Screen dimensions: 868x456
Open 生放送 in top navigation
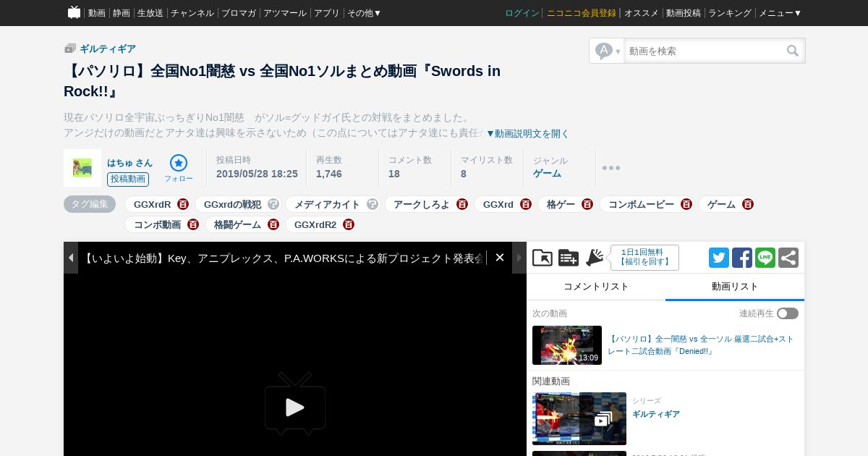tap(150, 13)
